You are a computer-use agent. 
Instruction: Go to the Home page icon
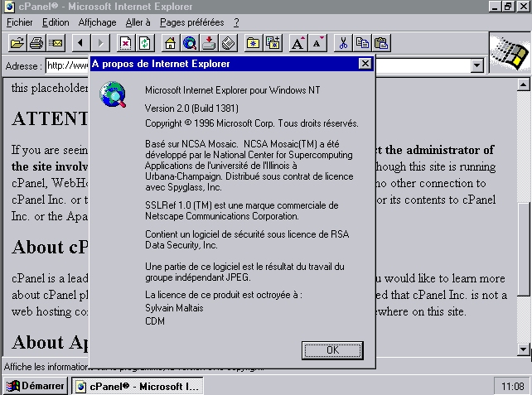pyautogui.click(x=170, y=42)
